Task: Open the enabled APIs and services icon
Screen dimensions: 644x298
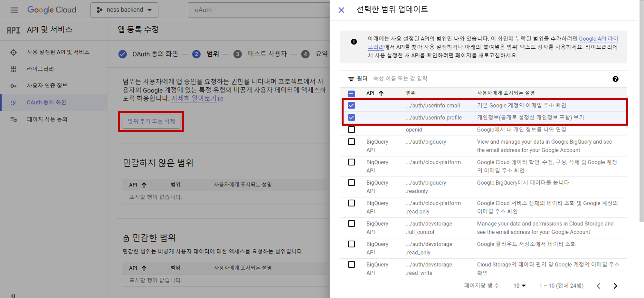Action: tap(14, 52)
